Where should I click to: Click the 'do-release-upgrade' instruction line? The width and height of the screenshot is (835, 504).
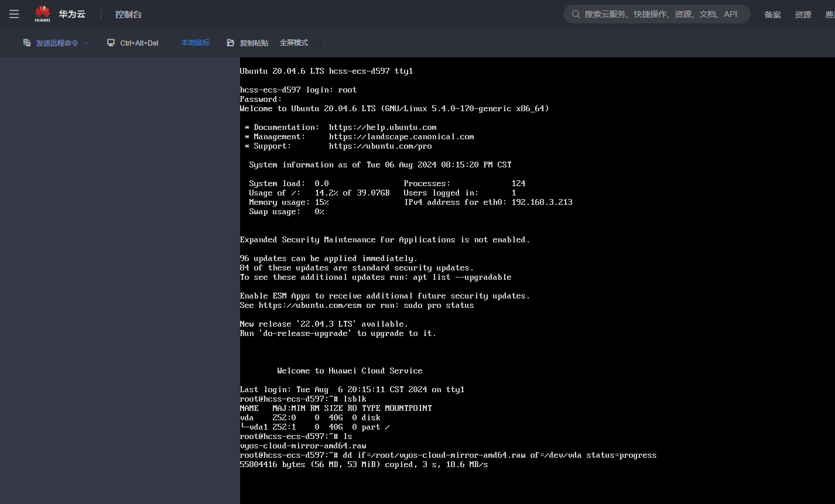pos(338,333)
